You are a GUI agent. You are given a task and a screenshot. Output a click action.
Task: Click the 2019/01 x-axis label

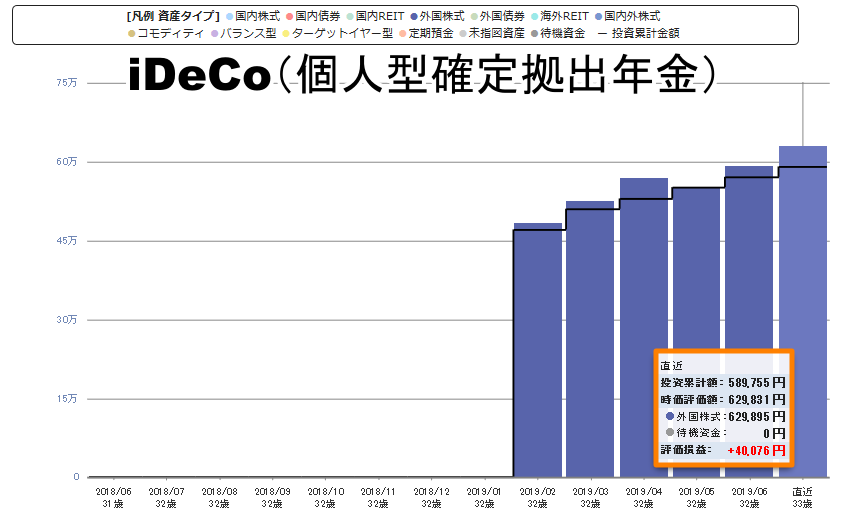[484, 497]
